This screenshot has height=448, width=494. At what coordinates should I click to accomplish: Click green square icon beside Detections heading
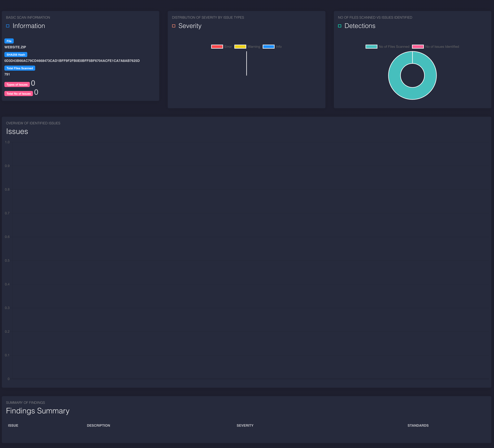click(340, 26)
